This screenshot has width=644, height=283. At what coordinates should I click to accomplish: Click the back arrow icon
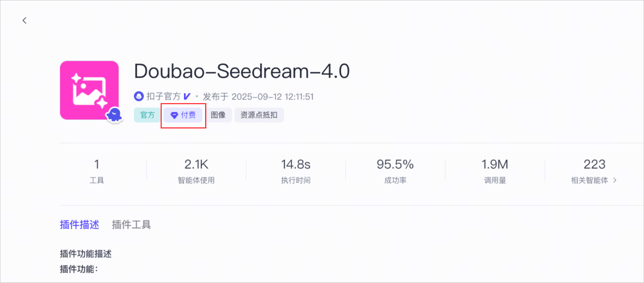(x=25, y=21)
